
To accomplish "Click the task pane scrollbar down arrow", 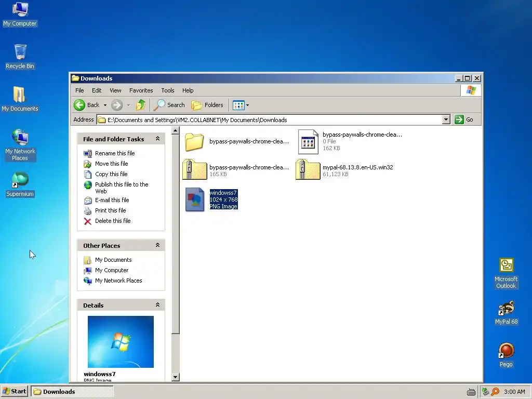I will [176, 377].
